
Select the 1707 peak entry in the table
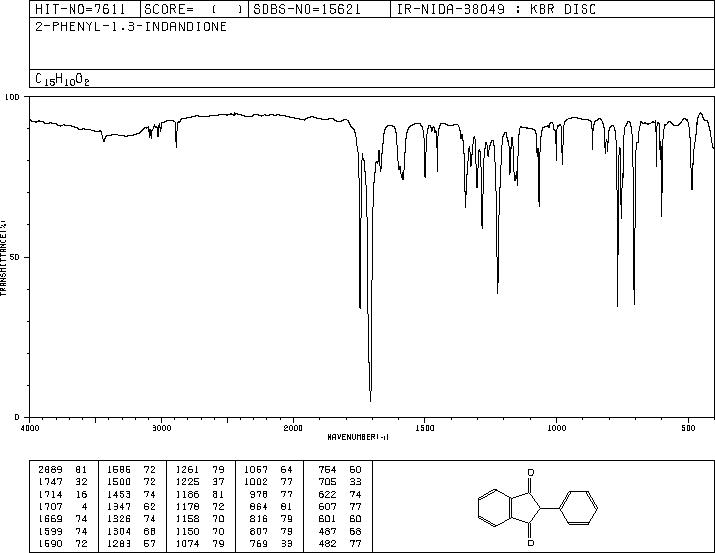[x=62, y=506]
